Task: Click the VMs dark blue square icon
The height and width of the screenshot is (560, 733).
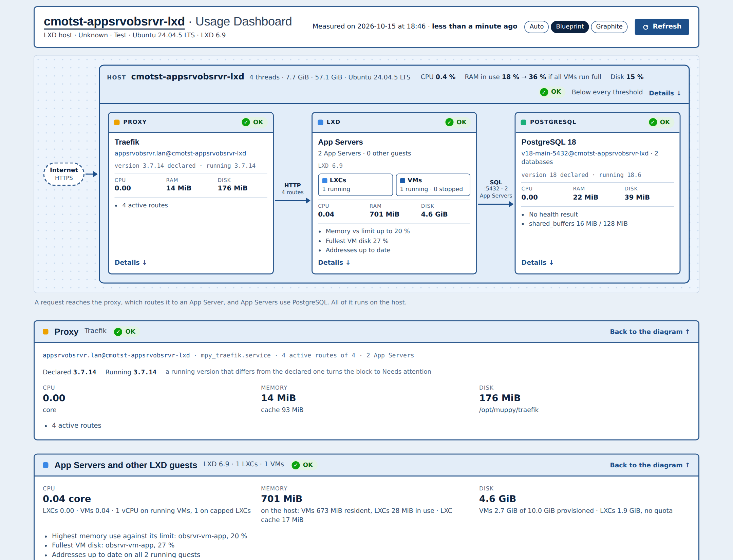Action: tap(402, 181)
